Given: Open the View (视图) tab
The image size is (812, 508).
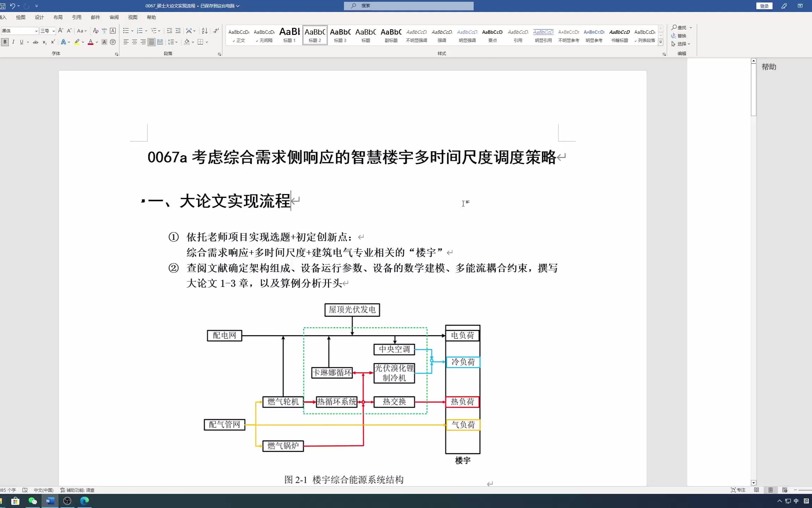Looking at the screenshot, I should click(133, 17).
